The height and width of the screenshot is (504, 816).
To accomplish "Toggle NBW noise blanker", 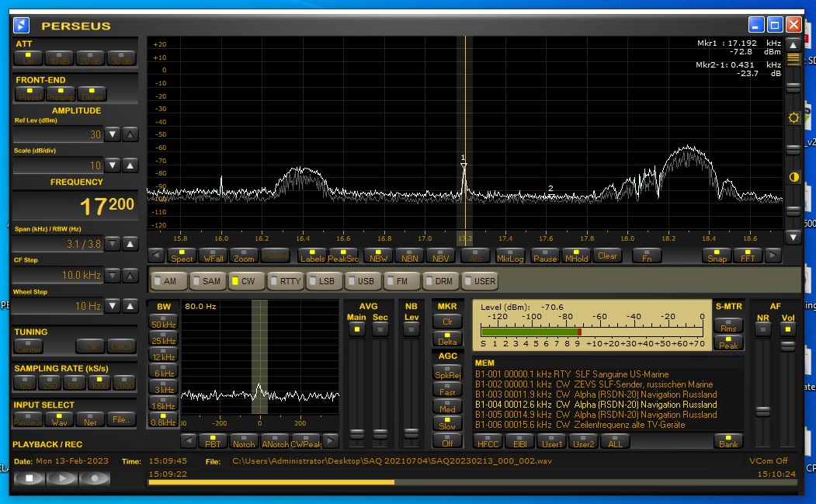I will (x=378, y=255).
